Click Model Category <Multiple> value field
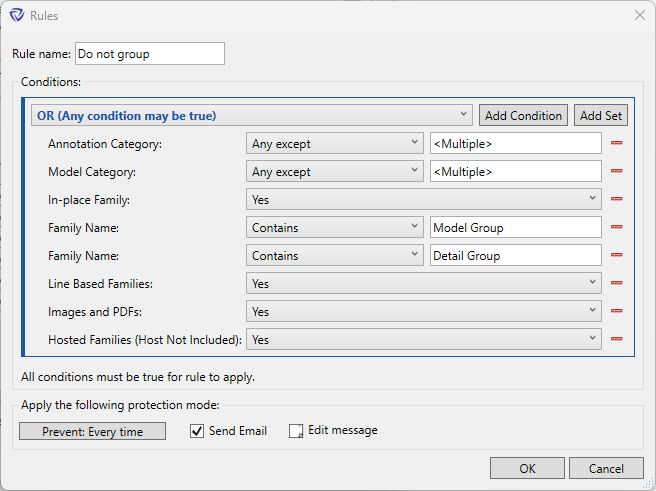 (x=516, y=171)
